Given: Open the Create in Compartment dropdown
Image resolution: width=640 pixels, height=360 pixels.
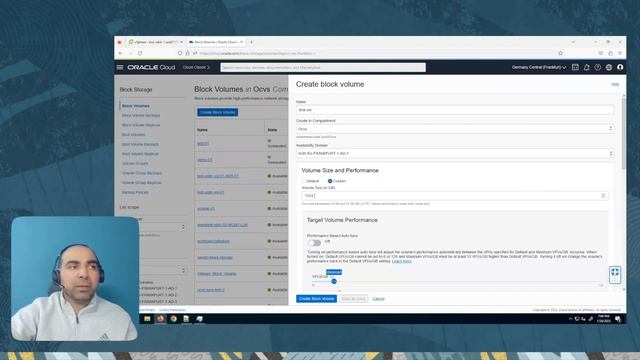Looking at the screenshot, I should [x=455, y=129].
